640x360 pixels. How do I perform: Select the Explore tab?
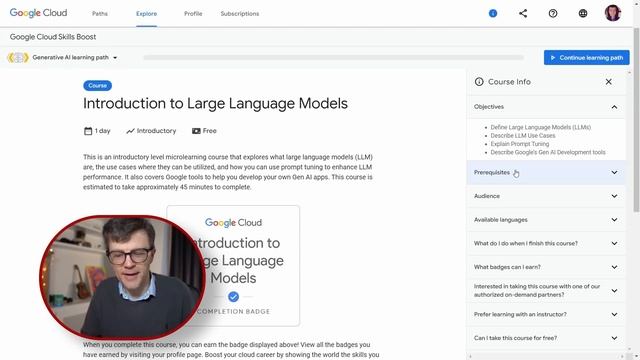[x=147, y=13]
